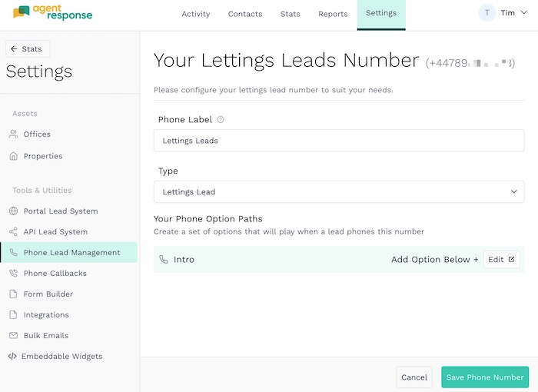
Task: Click the Portal Lead System globe icon
Action: tap(13, 211)
